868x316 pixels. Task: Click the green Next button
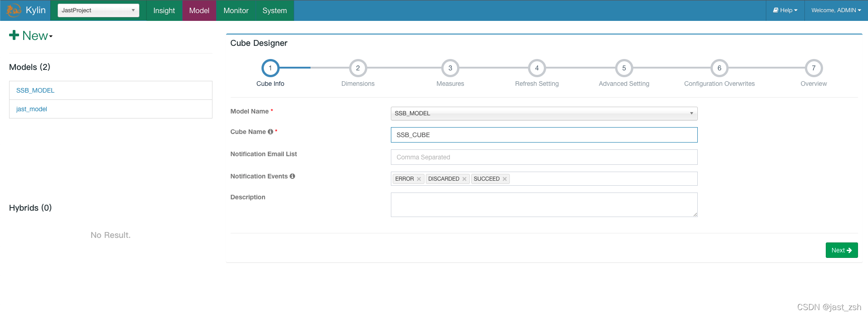[x=842, y=250]
